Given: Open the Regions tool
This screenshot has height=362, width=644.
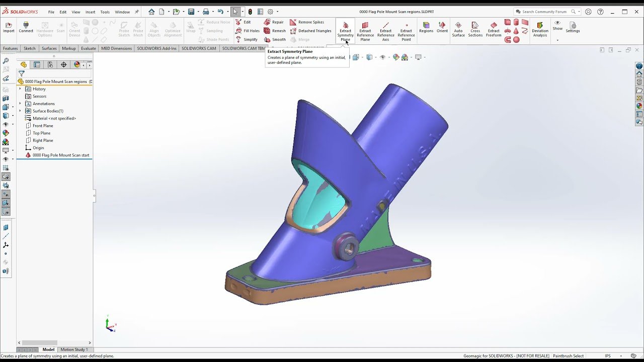Looking at the screenshot, I should [426, 28].
